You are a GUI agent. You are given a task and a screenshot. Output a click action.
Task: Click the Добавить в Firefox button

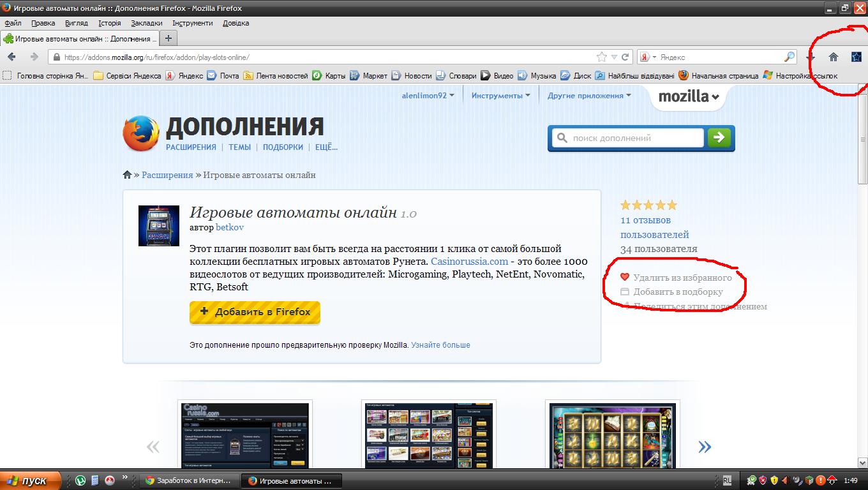tap(255, 312)
